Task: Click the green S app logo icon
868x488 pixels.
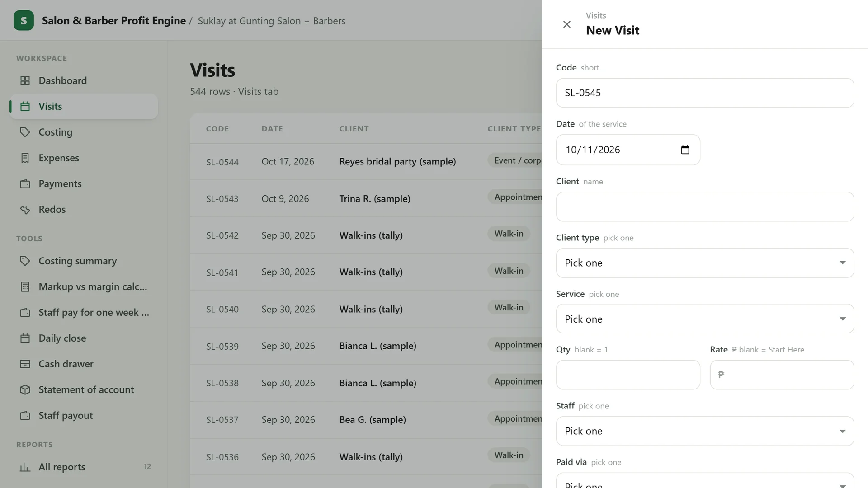Action: tap(24, 20)
